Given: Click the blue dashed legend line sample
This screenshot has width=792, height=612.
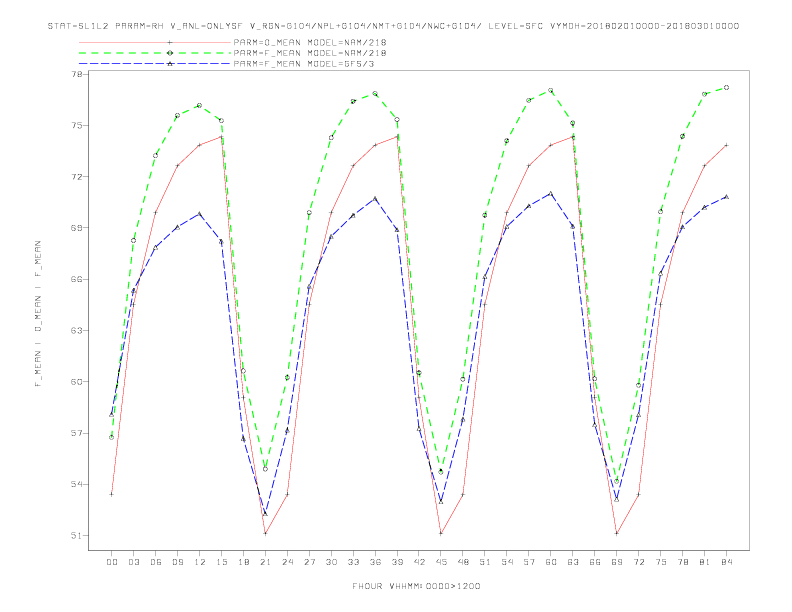Looking at the screenshot, I should (x=155, y=64).
